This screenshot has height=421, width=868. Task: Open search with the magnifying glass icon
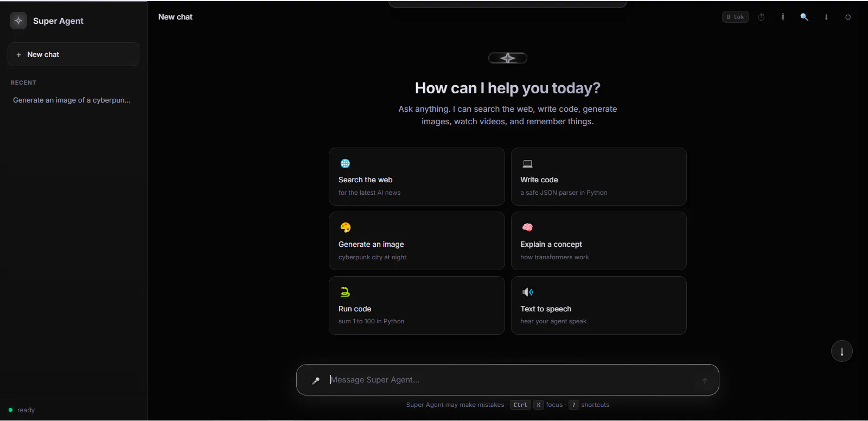click(x=804, y=17)
